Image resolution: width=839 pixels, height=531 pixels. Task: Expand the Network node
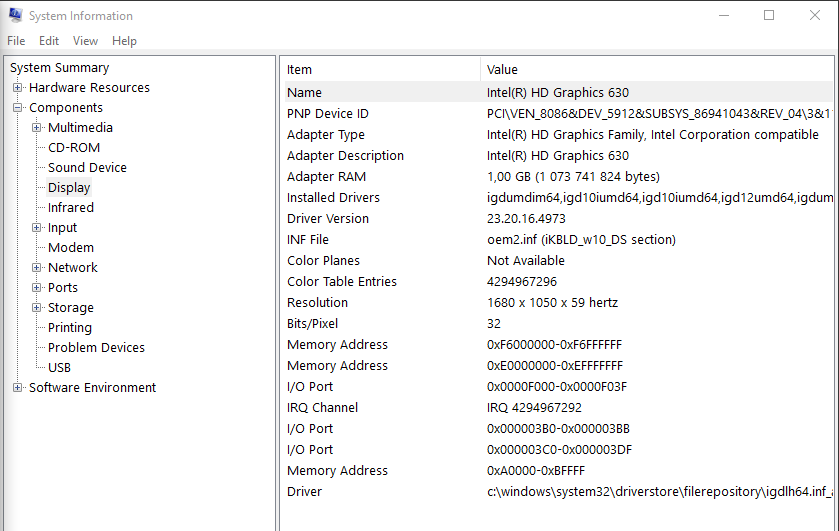(36, 268)
